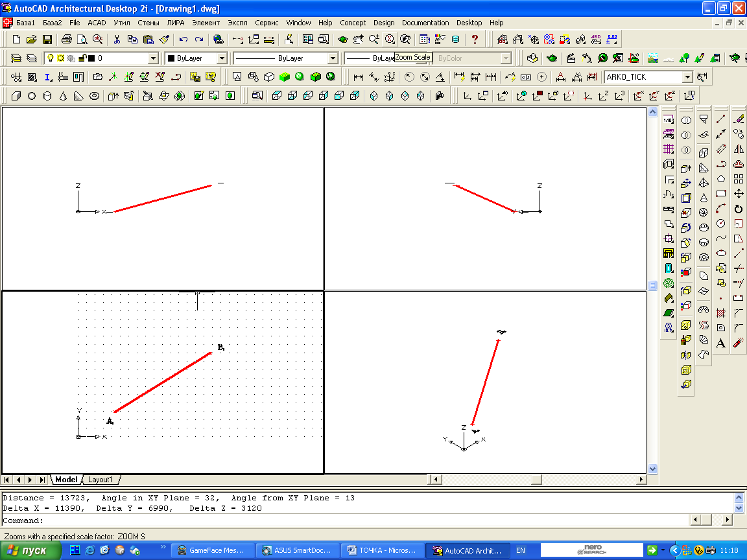Screen dimensions: 747x560
Task: Switch to ASUS SmartDoctor taskbar button
Action: coord(297,550)
